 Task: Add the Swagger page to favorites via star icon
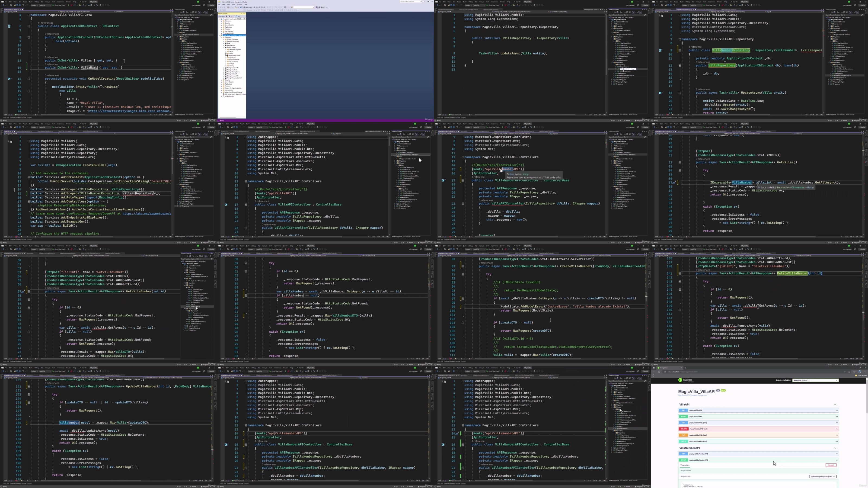[x=849, y=372]
